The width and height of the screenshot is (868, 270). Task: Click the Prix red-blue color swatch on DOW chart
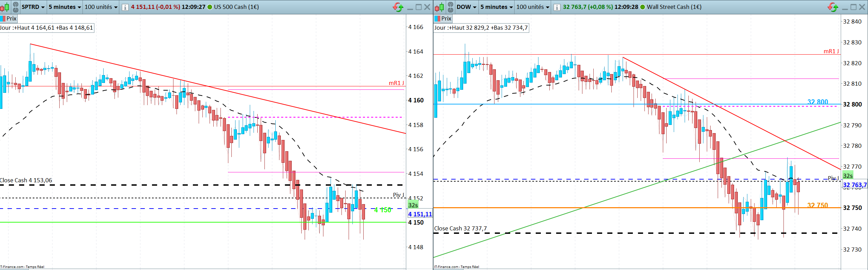click(x=437, y=18)
